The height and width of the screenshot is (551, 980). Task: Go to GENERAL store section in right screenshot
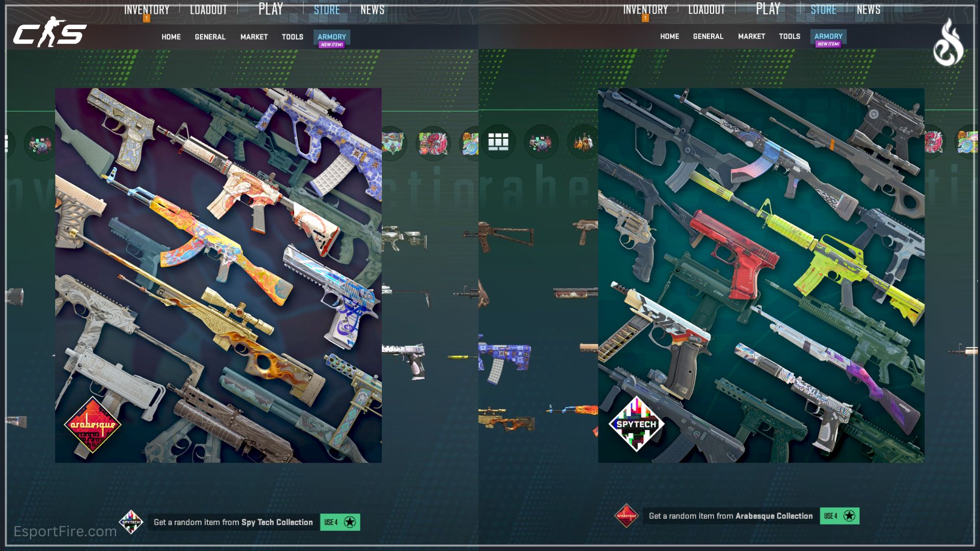(x=708, y=36)
